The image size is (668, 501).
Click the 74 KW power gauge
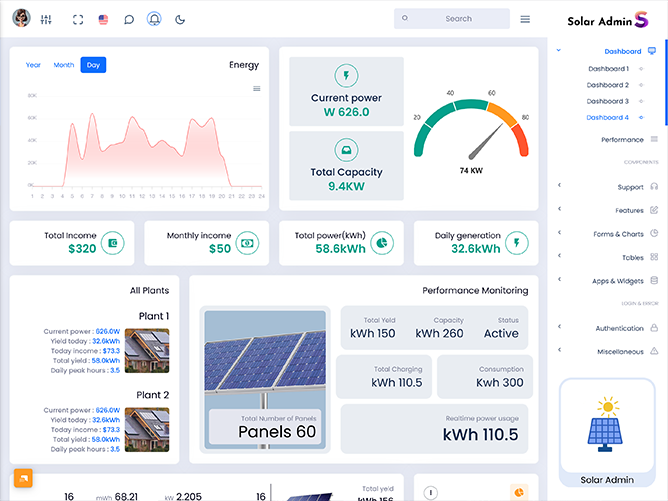471,130
